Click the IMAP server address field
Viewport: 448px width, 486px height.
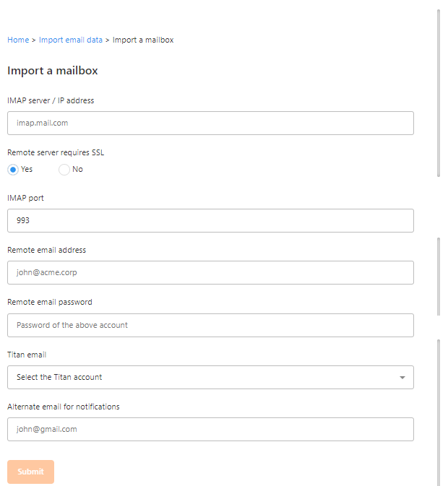coord(210,123)
